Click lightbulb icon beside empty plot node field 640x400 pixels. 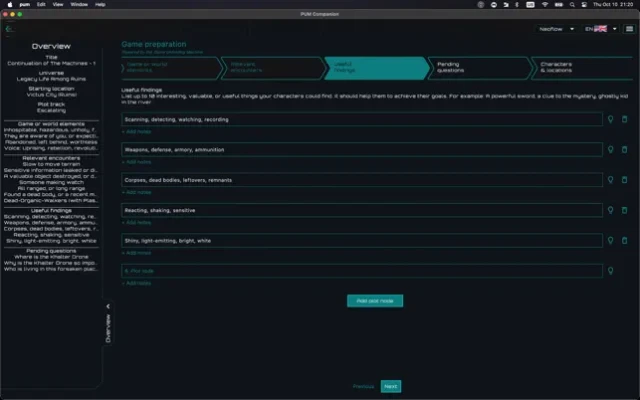click(x=611, y=270)
